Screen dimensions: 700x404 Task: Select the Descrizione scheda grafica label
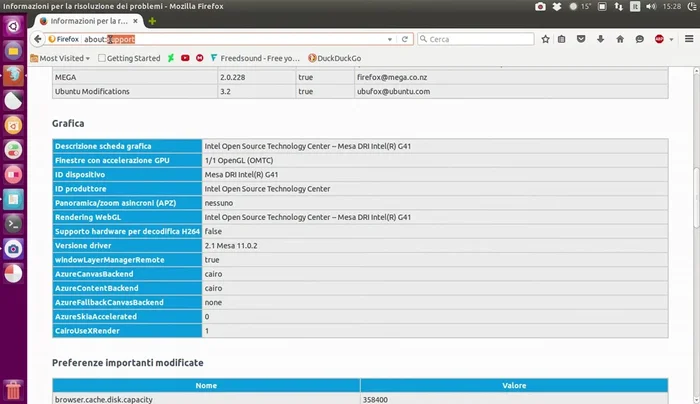[x=103, y=146]
